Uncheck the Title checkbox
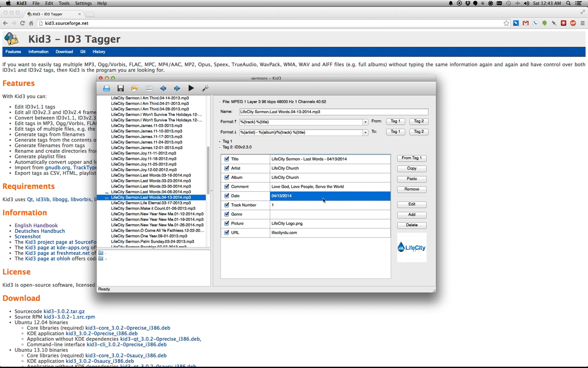 tap(227, 159)
